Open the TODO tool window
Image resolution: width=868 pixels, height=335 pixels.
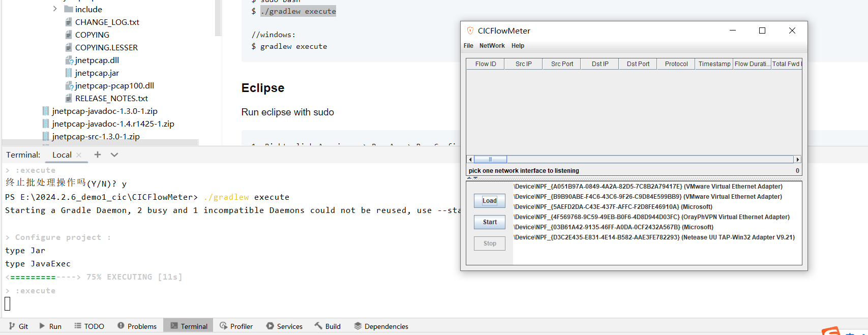pos(89,326)
